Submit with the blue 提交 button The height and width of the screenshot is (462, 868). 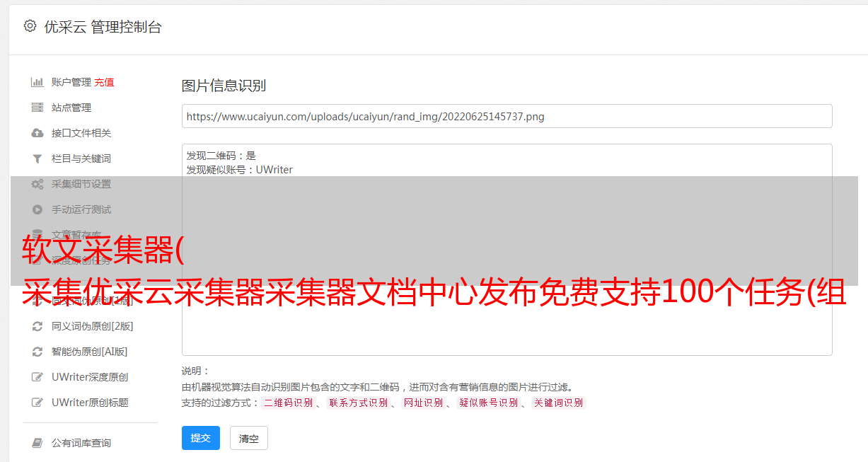[201, 438]
